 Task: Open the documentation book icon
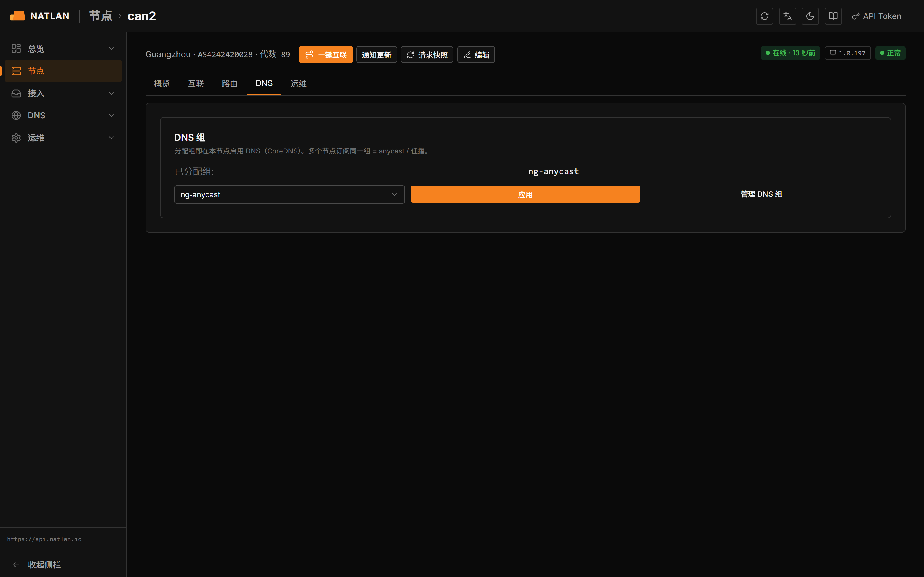833,16
